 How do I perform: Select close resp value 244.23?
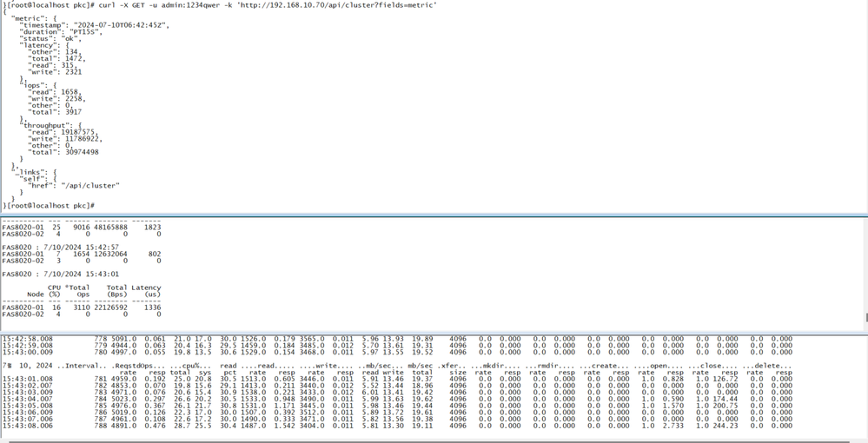[726, 426]
